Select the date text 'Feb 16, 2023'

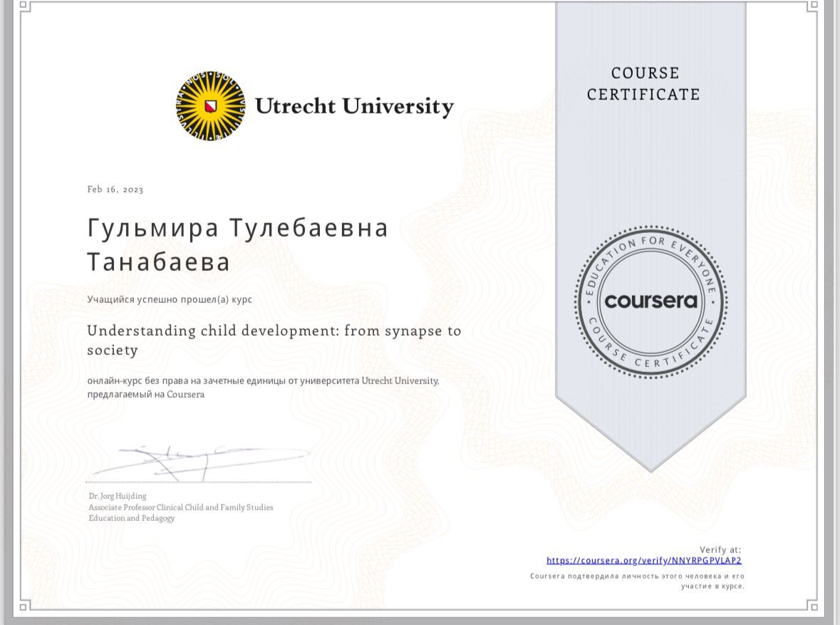pos(115,190)
